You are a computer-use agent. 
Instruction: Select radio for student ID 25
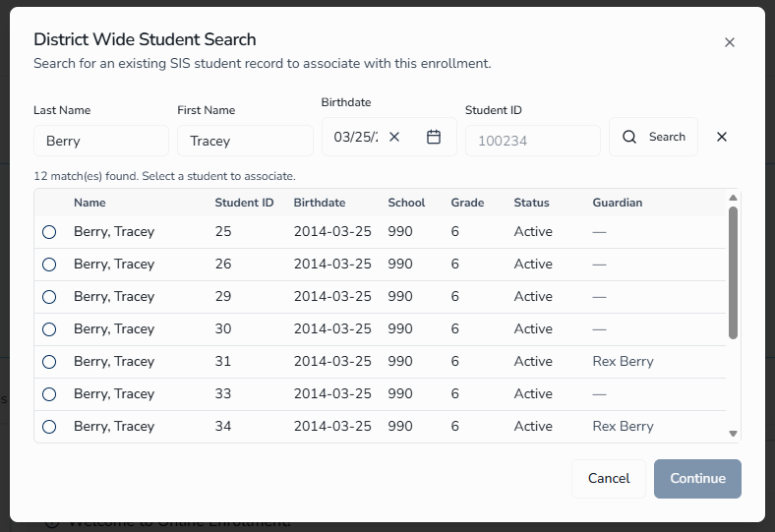49,232
